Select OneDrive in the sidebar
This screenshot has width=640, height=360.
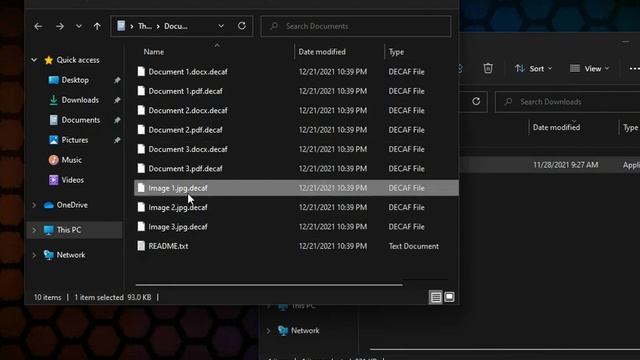click(x=72, y=205)
